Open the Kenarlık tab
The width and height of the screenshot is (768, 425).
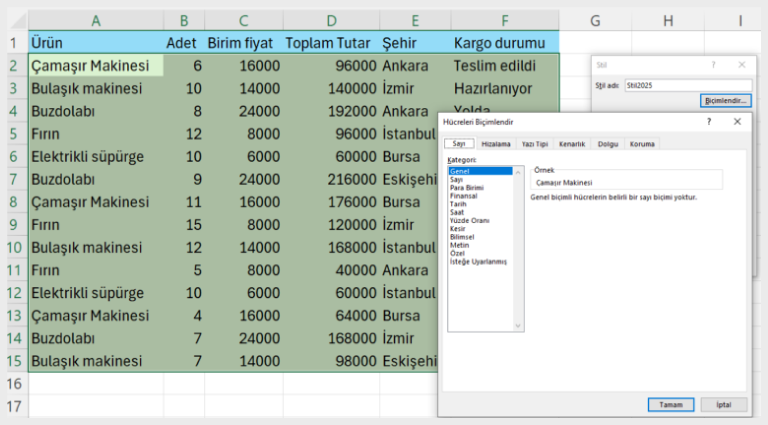click(x=572, y=144)
